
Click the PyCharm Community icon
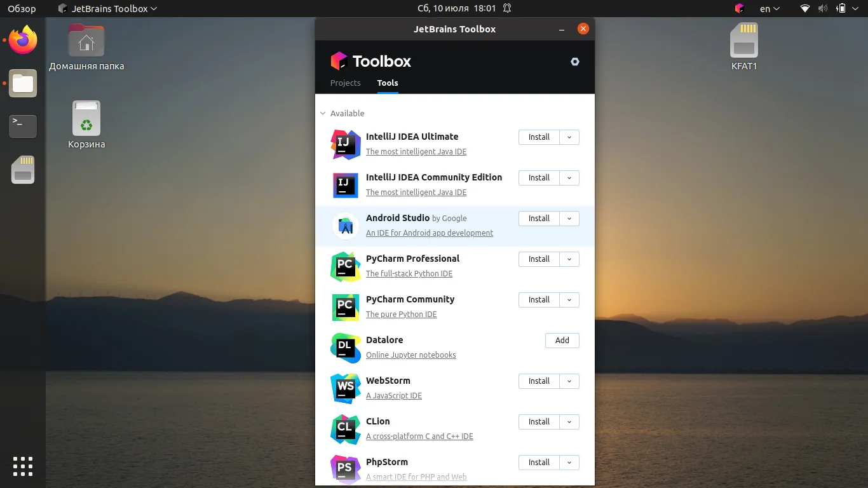[x=346, y=307]
